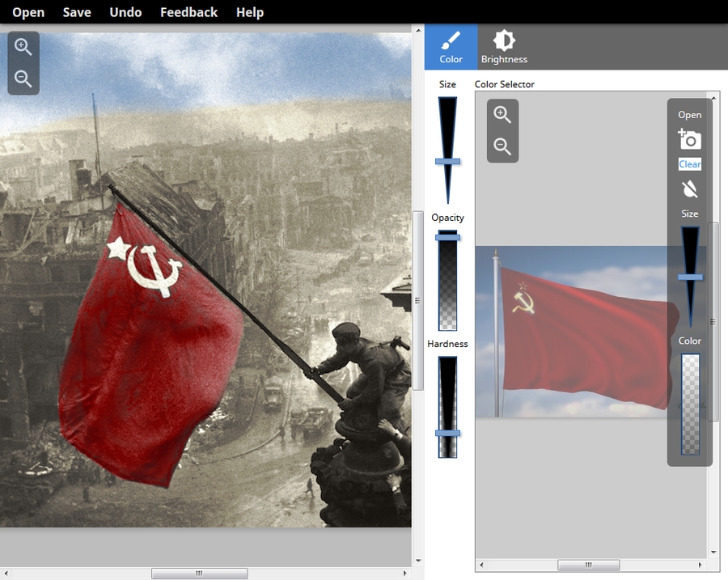The image size is (728, 580).
Task: Click the add-photo camera icon under Open
Action: pyautogui.click(x=689, y=139)
